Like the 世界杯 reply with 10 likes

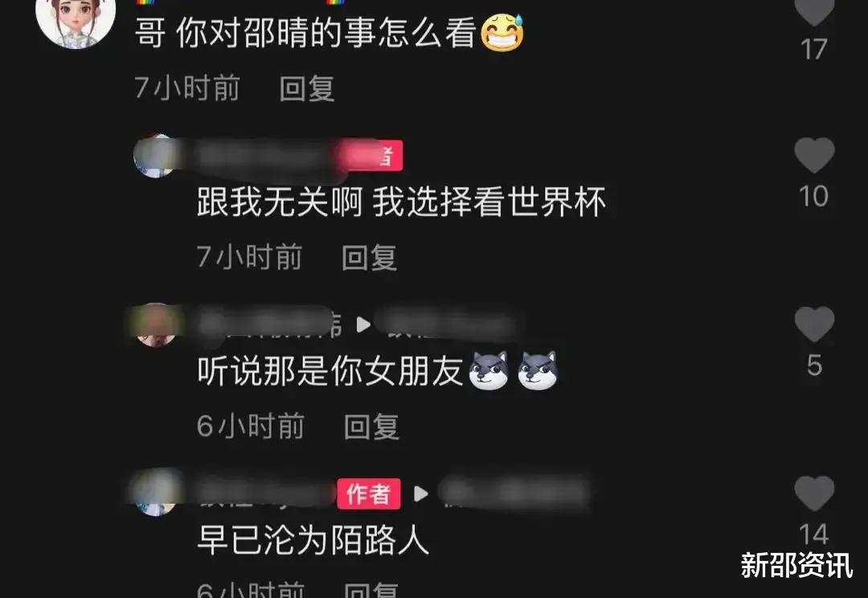(x=814, y=155)
